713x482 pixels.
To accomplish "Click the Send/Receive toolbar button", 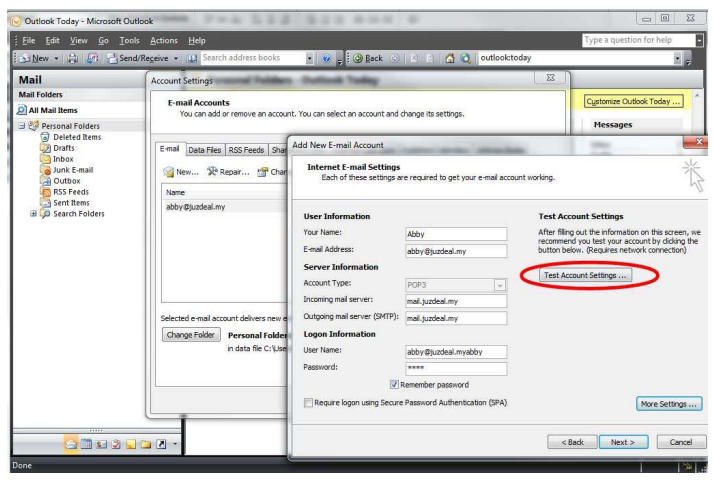I will click(x=138, y=58).
